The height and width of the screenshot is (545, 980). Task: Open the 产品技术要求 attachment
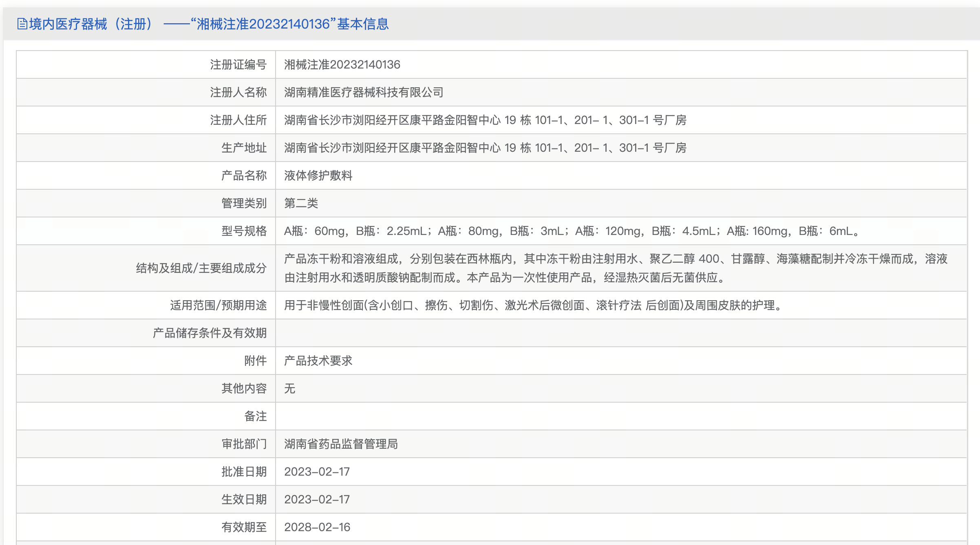(318, 361)
